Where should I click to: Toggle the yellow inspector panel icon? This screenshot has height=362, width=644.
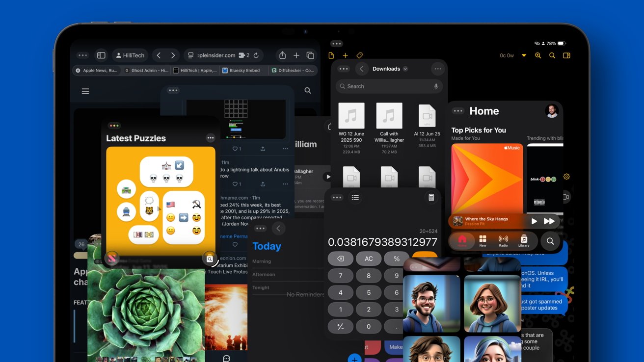[x=566, y=55]
